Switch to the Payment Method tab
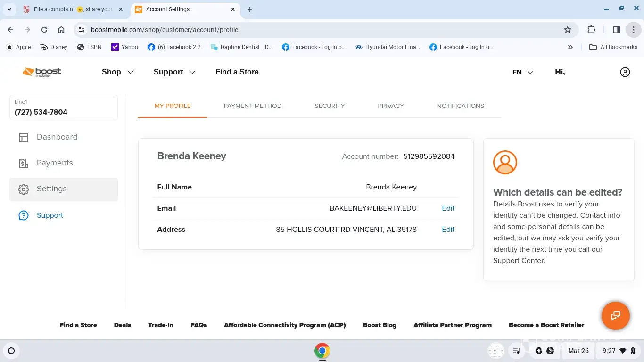 (x=252, y=106)
